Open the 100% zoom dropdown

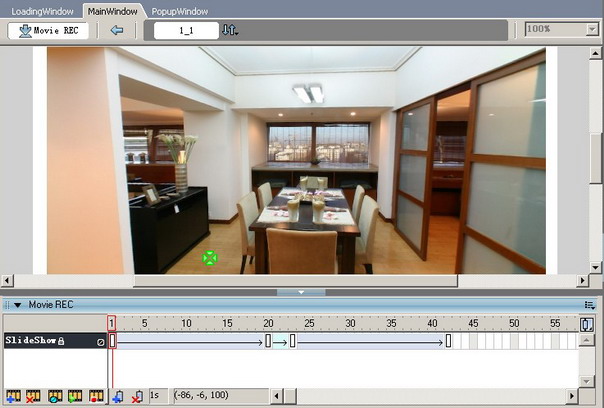(592, 30)
